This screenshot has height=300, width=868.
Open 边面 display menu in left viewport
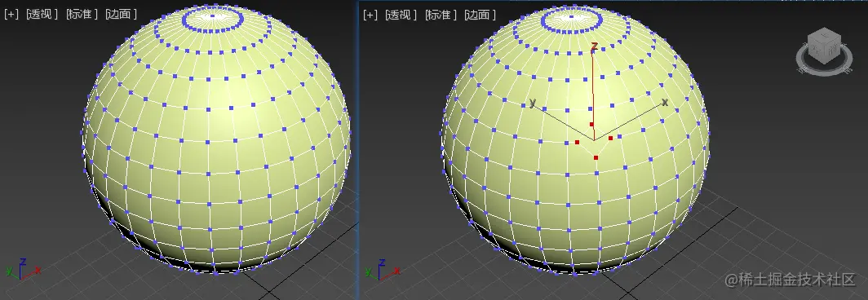121,15
